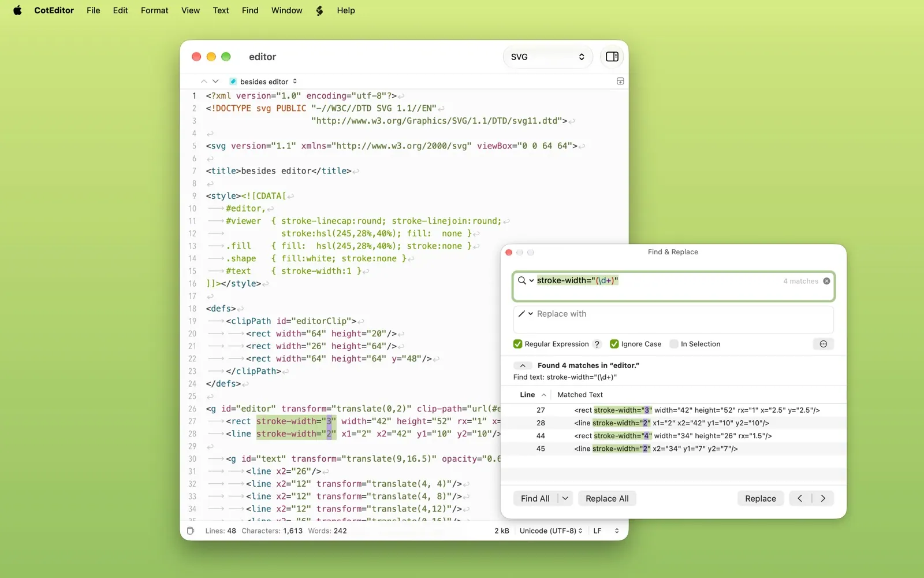The height and width of the screenshot is (578, 924).
Task: Find previous match arrow
Action: (x=800, y=498)
